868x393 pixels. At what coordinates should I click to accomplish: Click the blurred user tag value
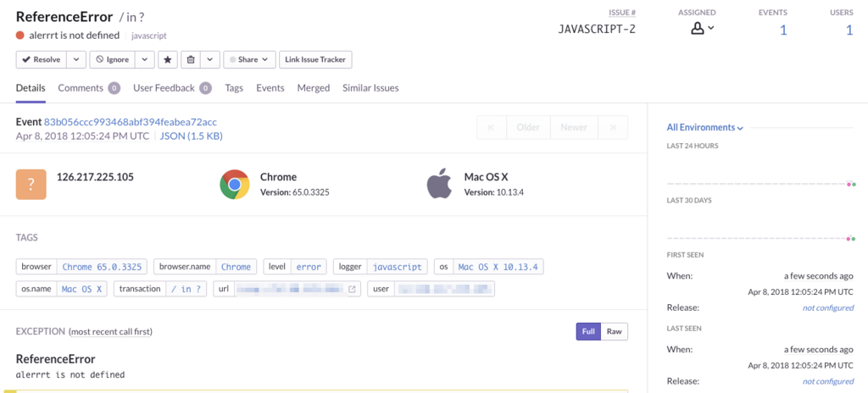coord(444,289)
